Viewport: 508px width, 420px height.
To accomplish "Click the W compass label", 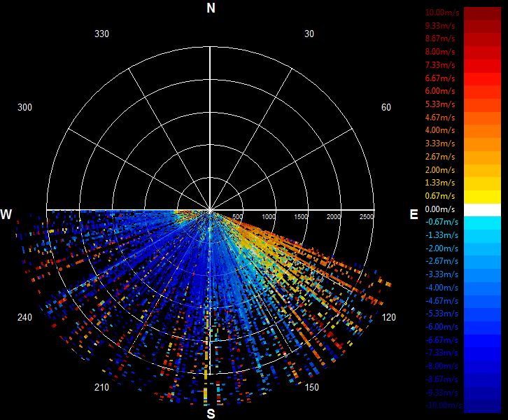I will coord(6,214).
